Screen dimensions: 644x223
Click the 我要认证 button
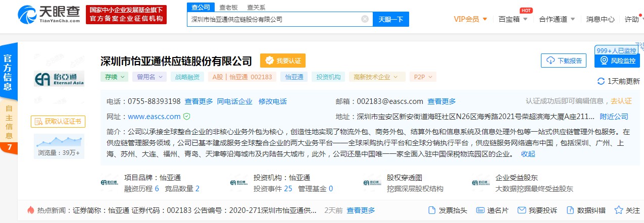point(283,61)
